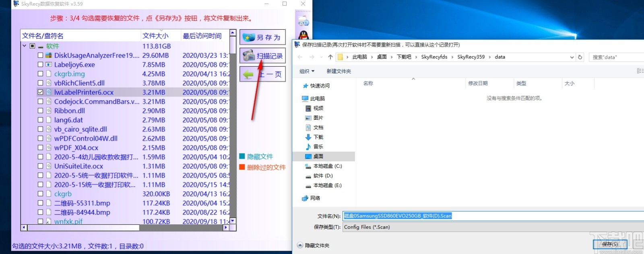The height and width of the screenshot is (254, 644).
Task: Click the file list scroll-up arrow
Action: (x=233, y=33)
